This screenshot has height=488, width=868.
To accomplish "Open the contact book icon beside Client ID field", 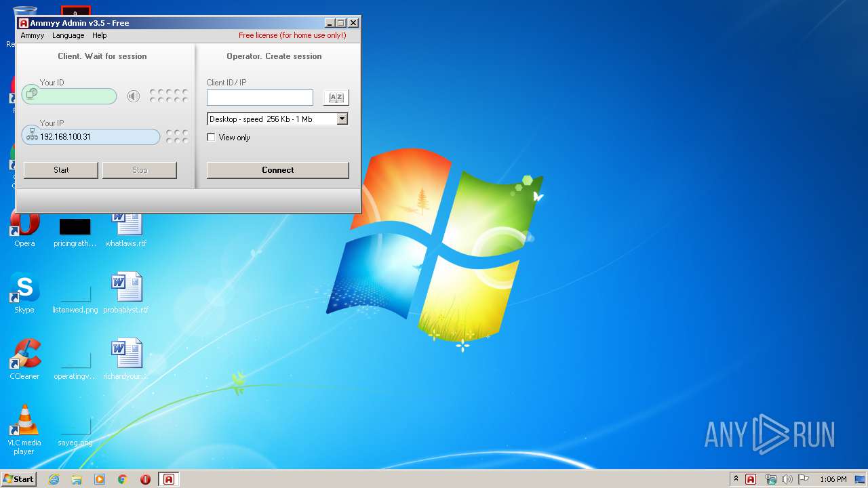I will click(336, 98).
